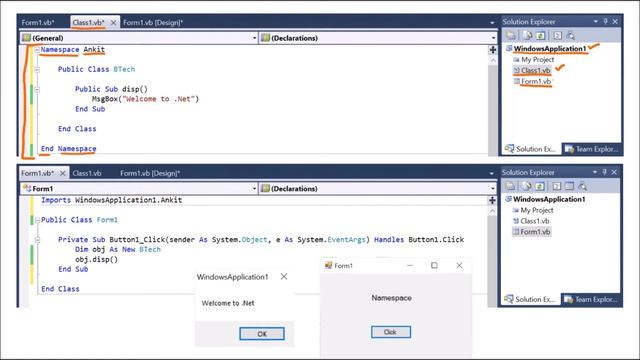Toggle Show All Files in upper Solution Explorer
The height and width of the screenshot is (360, 640).
pyautogui.click(x=527, y=36)
